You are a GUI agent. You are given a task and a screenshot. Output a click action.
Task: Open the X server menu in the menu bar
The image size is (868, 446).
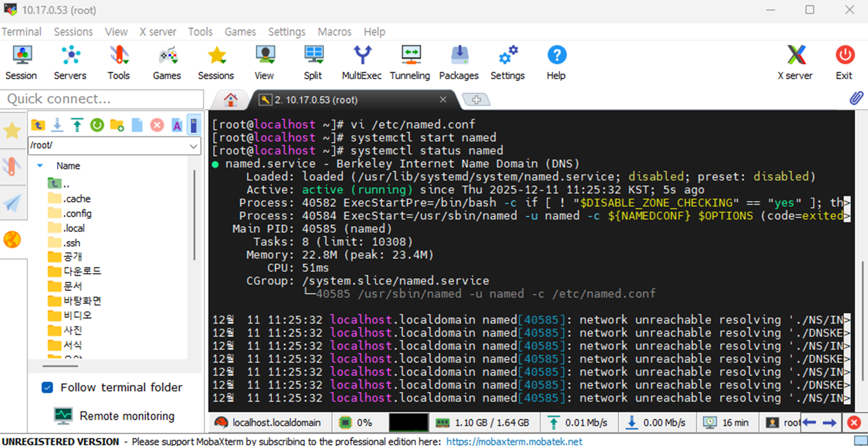pyautogui.click(x=158, y=32)
